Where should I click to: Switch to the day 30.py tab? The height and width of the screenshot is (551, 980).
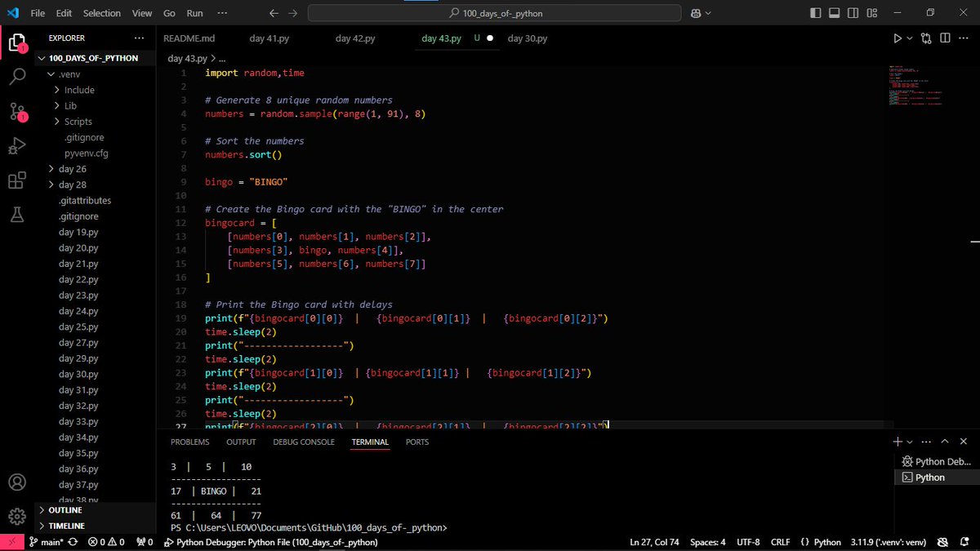[528, 38]
